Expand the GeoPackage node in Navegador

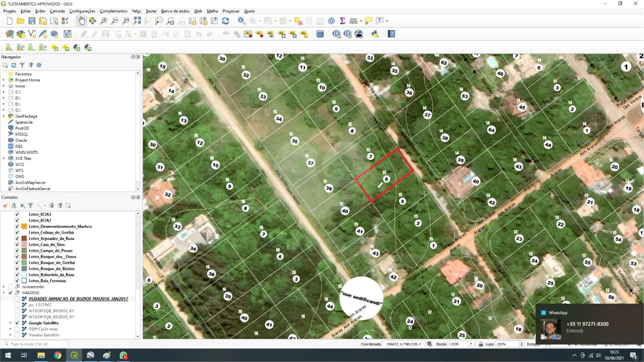(x=4, y=116)
